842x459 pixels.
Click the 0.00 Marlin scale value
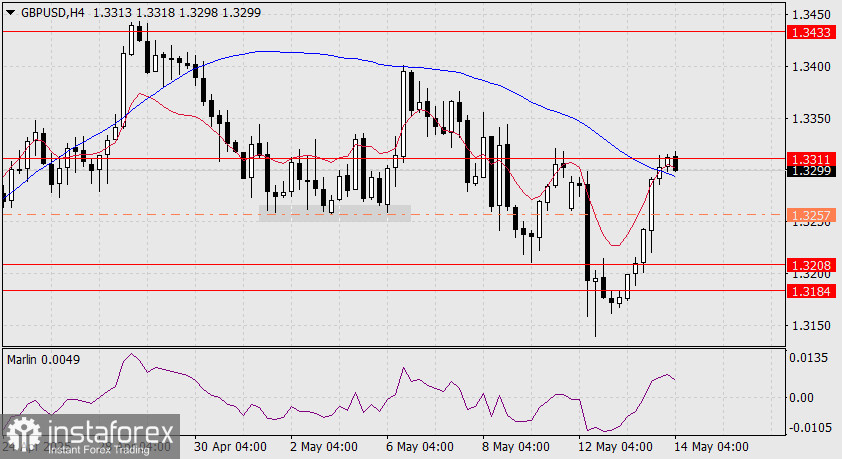pos(802,398)
